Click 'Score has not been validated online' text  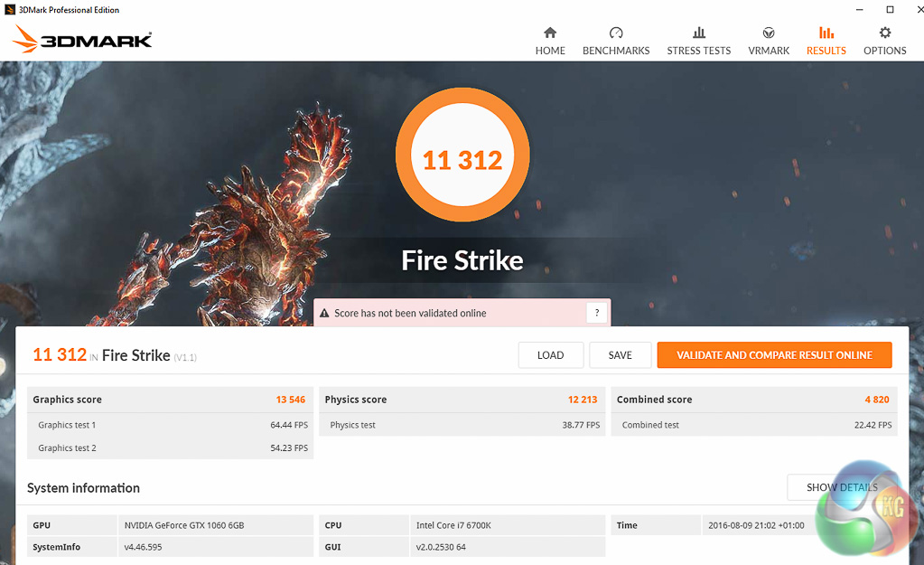pos(410,313)
